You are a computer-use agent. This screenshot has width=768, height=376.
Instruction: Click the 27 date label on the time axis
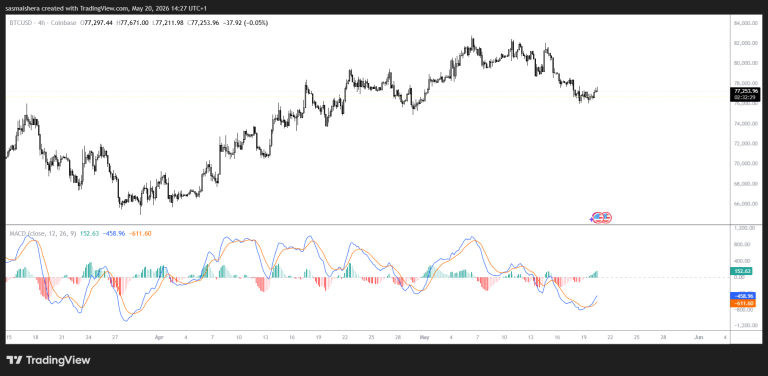[115, 337]
